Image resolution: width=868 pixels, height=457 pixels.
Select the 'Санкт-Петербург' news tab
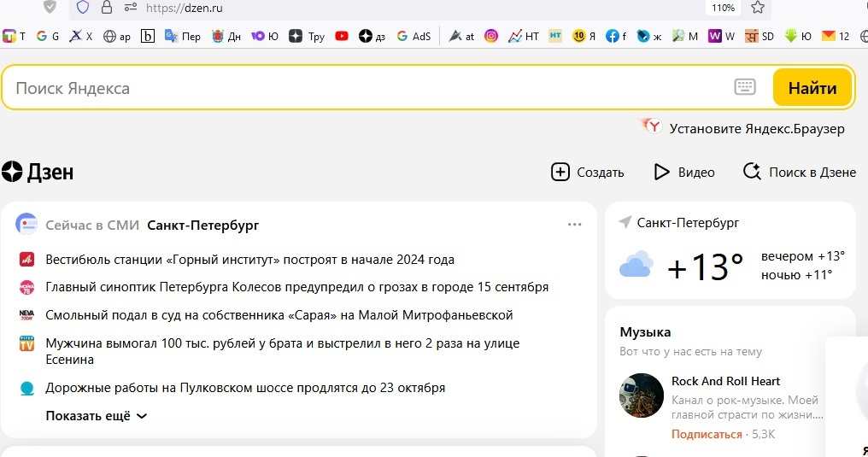203,226
